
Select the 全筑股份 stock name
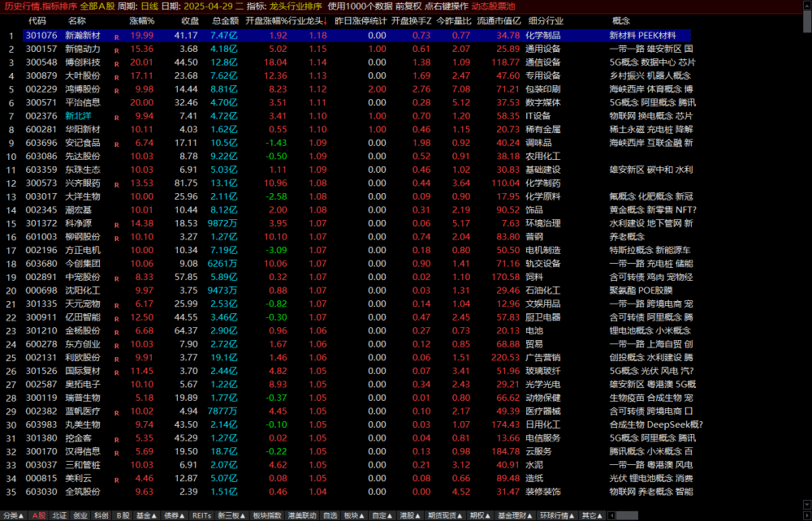click(x=83, y=492)
